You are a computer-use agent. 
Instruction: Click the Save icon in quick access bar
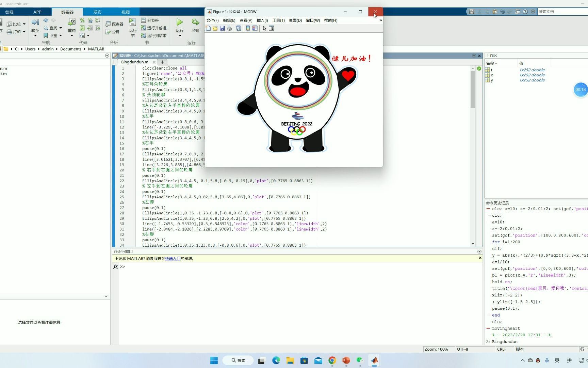pyautogui.click(x=472, y=12)
